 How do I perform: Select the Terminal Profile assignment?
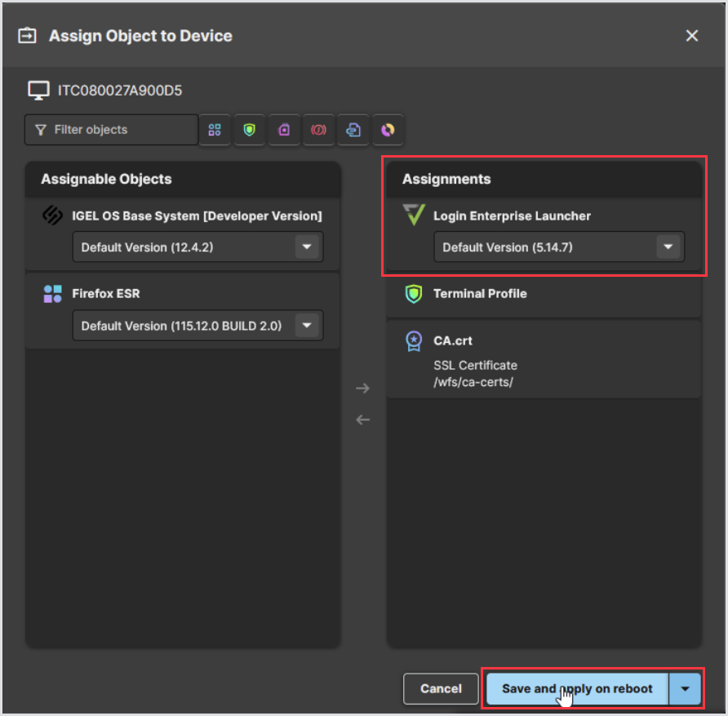tap(544, 294)
